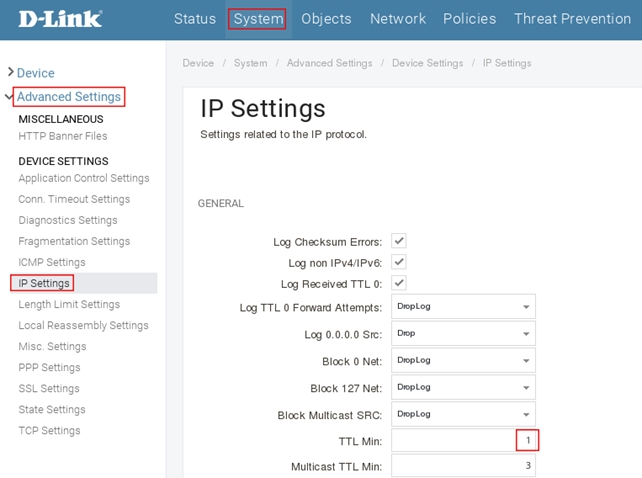The width and height of the screenshot is (642, 478).
Task: Click Device Settings breadcrumb link
Action: (427, 63)
